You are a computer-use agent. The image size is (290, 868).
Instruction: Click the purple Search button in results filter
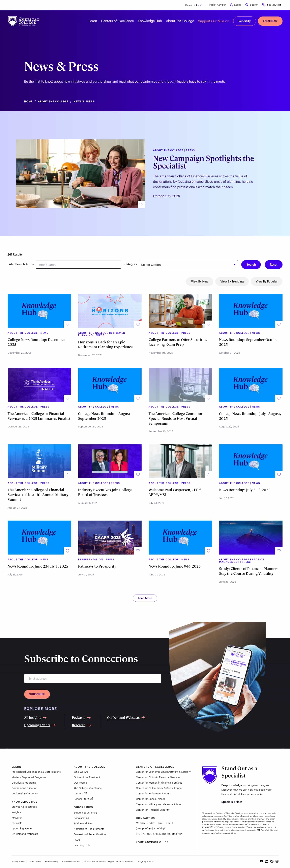(251, 265)
